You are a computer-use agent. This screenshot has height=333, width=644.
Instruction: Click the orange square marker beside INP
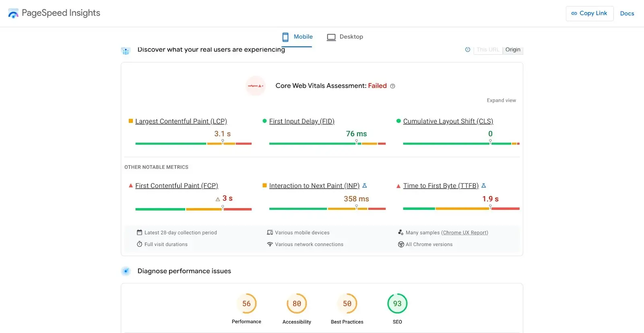pyautogui.click(x=264, y=185)
